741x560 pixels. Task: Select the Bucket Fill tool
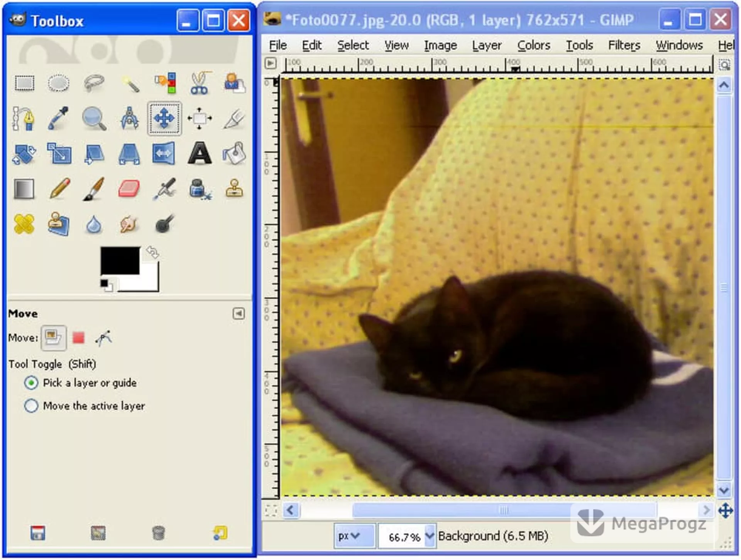pyautogui.click(x=234, y=154)
